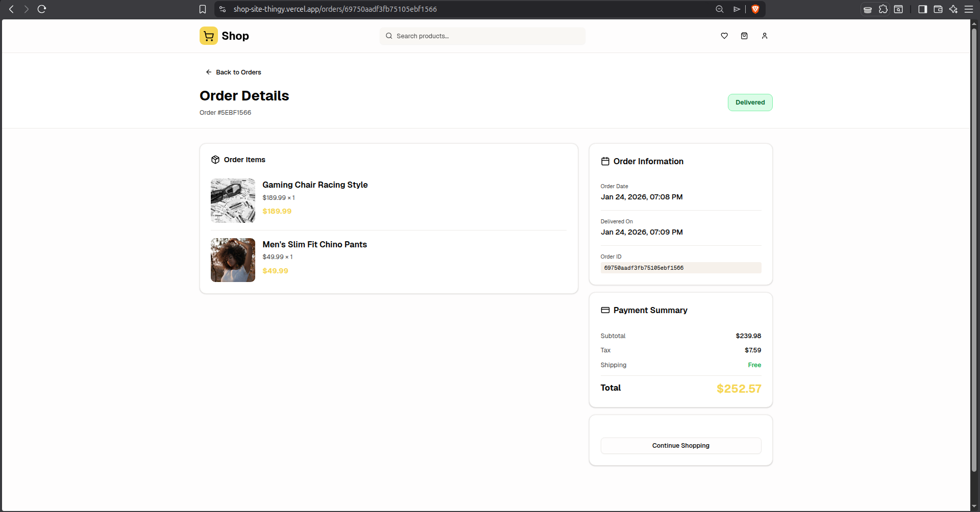The image size is (980, 512).
Task: Focus the Search products field
Action: [x=482, y=36]
